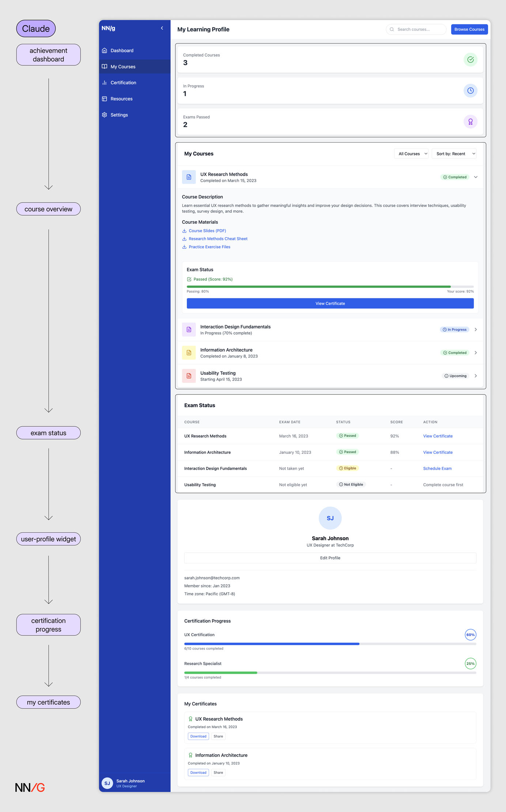Click the My Courses book icon
The width and height of the screenshot is (506, 812).
(105, 67)
